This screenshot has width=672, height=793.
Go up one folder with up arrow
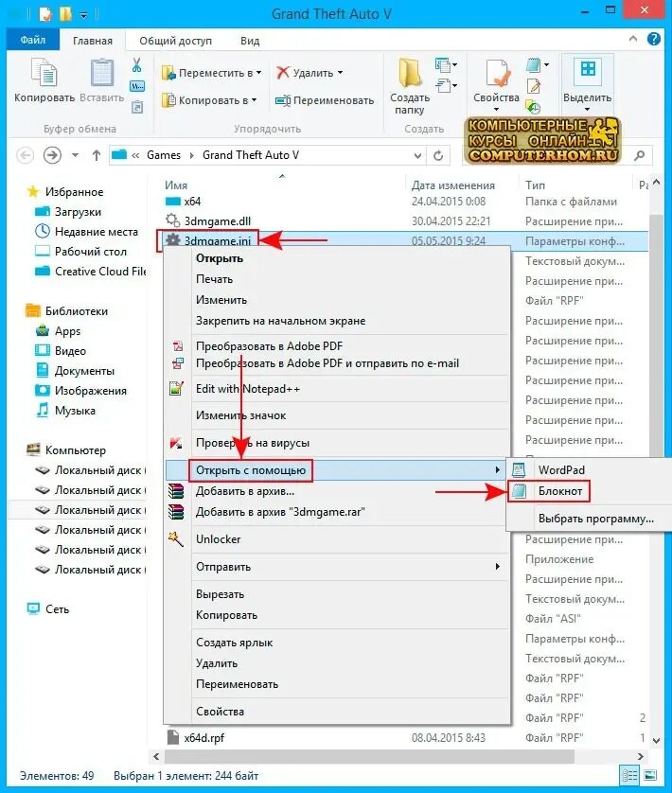click(x=97, y=155)
